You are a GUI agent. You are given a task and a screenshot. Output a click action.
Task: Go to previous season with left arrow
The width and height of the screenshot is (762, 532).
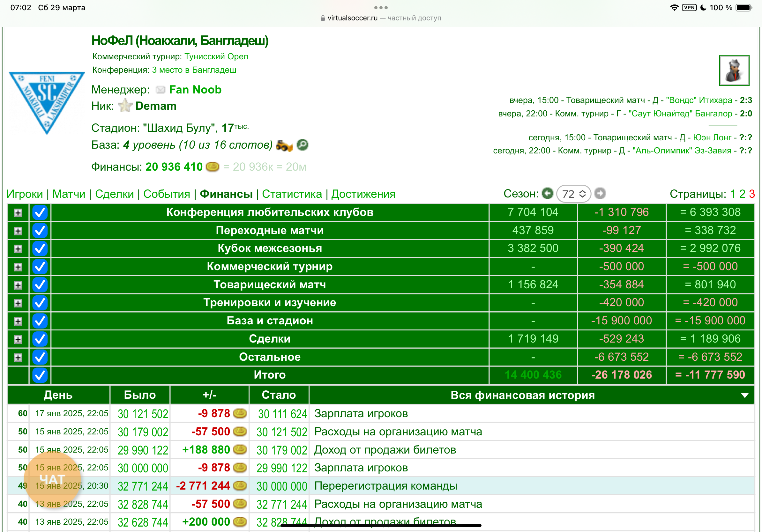[547, 193]
